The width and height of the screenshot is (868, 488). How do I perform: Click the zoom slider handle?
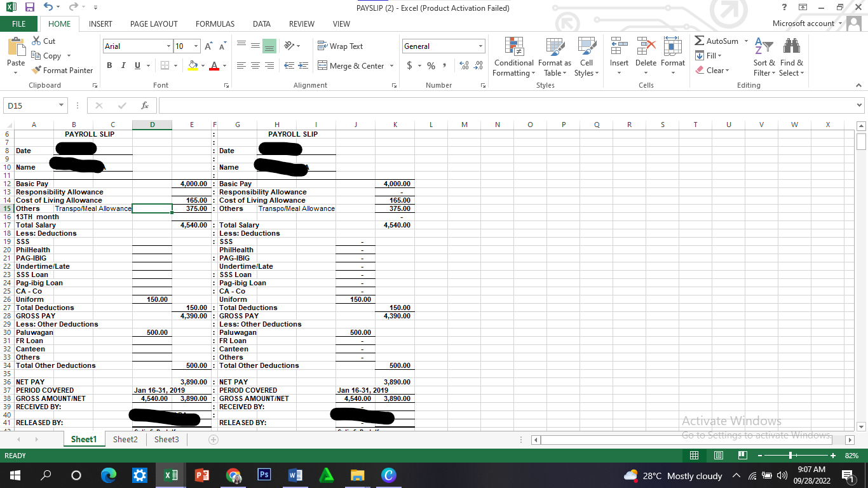(x=790, y=456)
